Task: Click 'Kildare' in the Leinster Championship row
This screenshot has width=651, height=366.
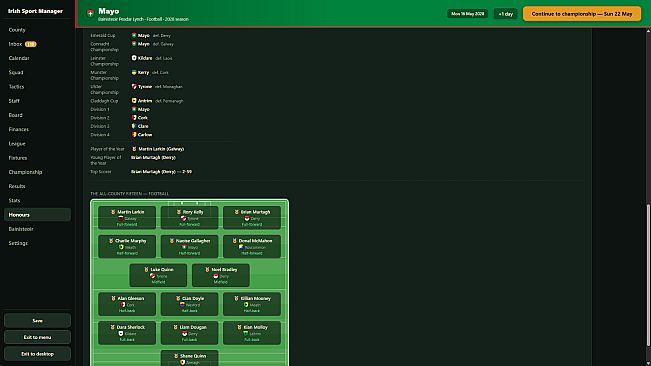Action: click(x=145, y=58)
